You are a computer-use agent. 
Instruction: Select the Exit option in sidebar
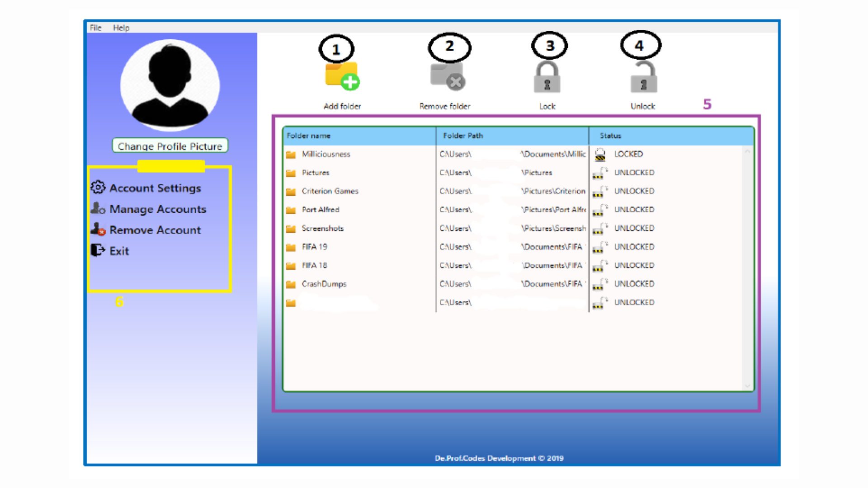click(118, 250)
